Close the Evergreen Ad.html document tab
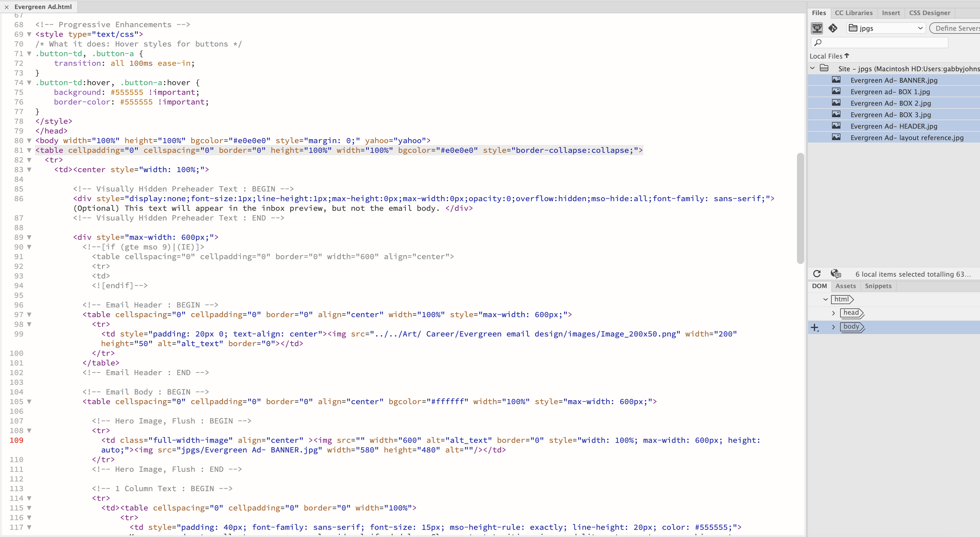 pyautogui.click(x=7, y=7)
